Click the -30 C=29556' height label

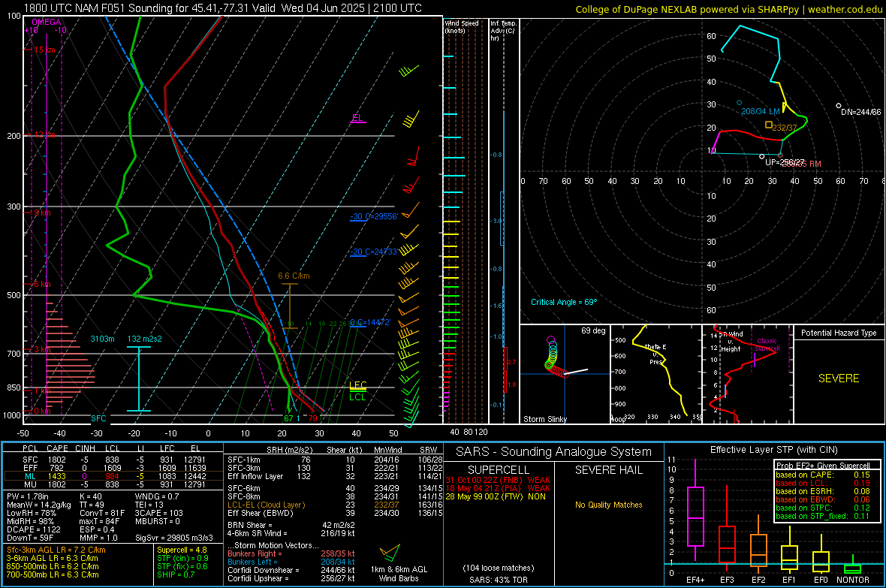(374, 216)
